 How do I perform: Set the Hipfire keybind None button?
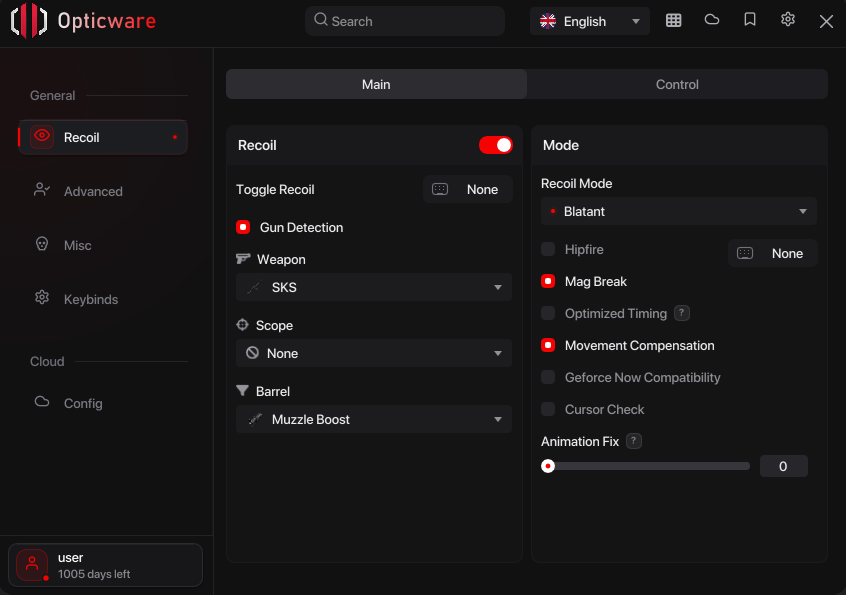773,253
